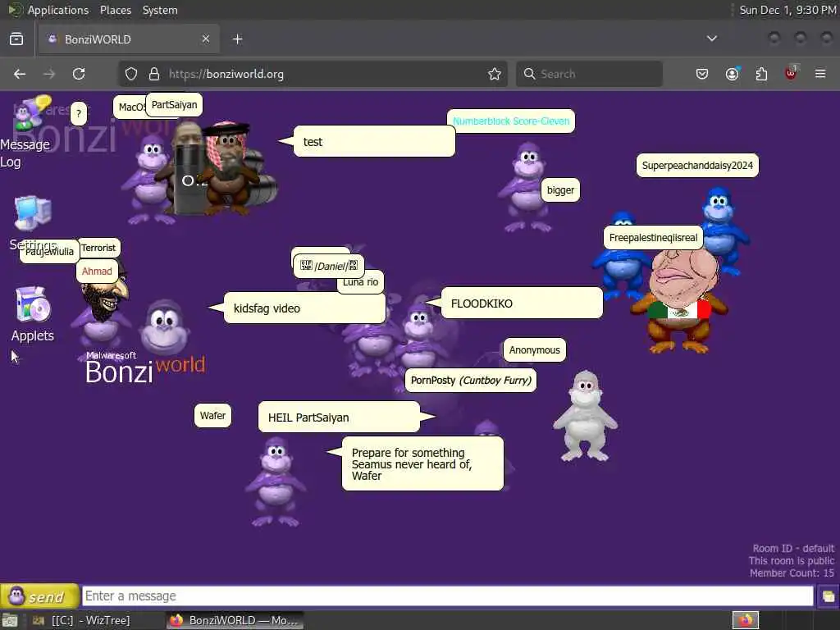Image resolution: width=840 pixels, height=630 pixels.
Task: Click the icon right of message field
Action: [x=828, y=596]
